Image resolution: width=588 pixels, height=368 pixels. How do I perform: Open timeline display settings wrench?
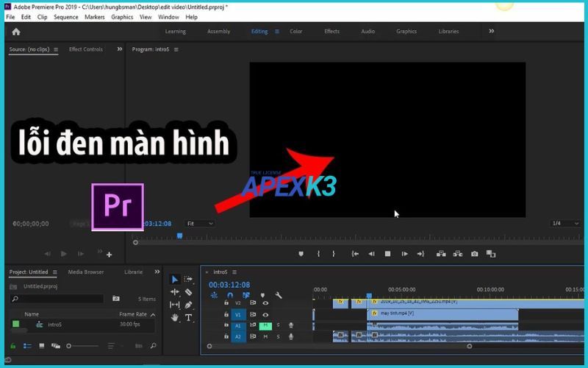point(279,295)
